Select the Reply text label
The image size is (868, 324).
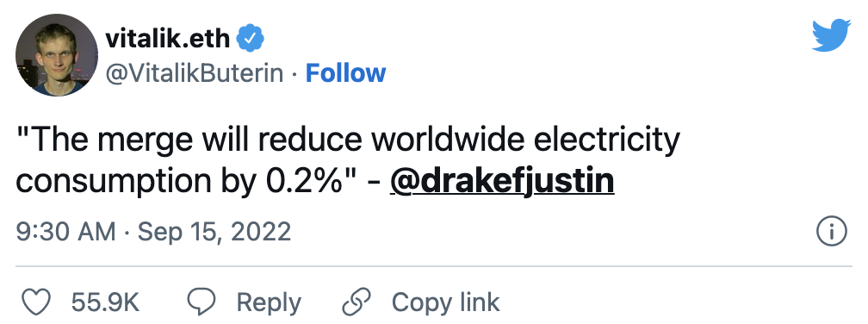(x=269, y=303)
